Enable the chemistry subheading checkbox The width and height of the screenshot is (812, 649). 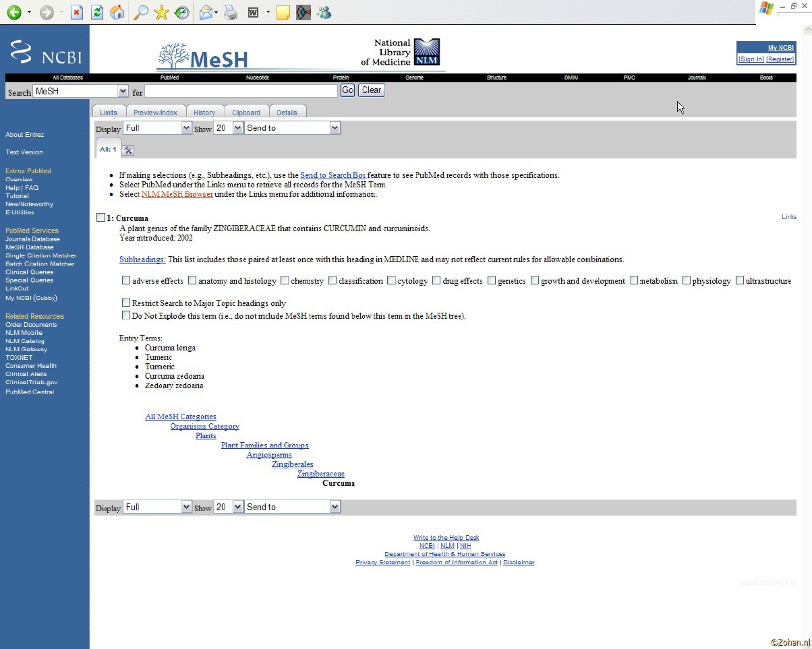pos(285,280)
